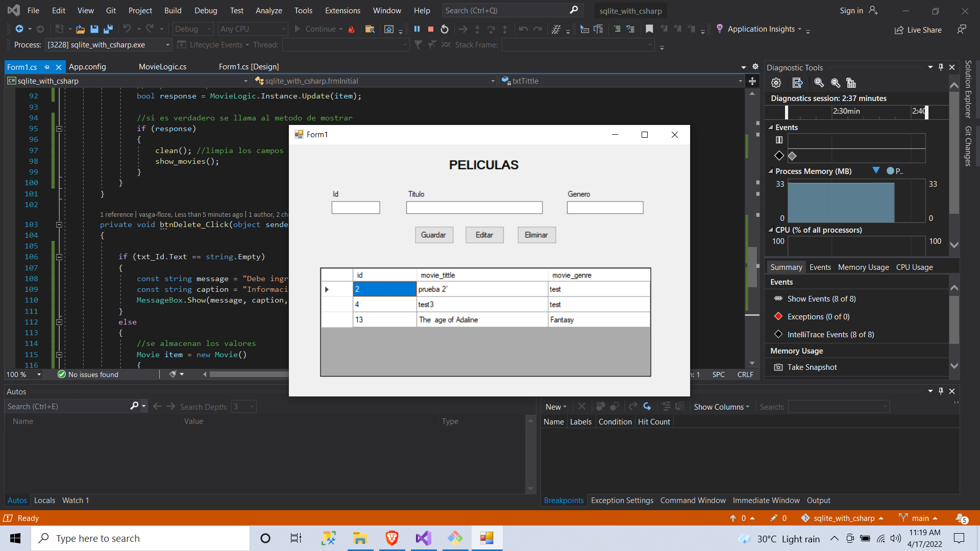
Task: Click the Reset View icon in Diagnostic Tools
Action: 851,83
